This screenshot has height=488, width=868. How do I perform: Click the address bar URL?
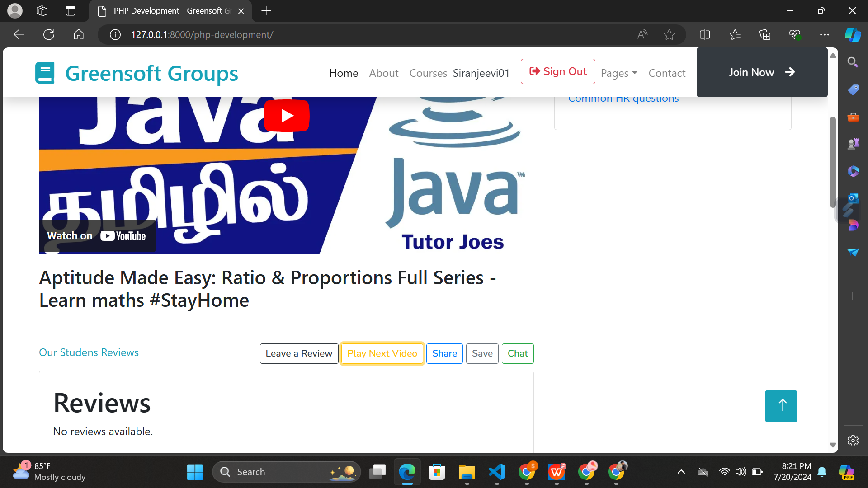click(x=202, y=35)
